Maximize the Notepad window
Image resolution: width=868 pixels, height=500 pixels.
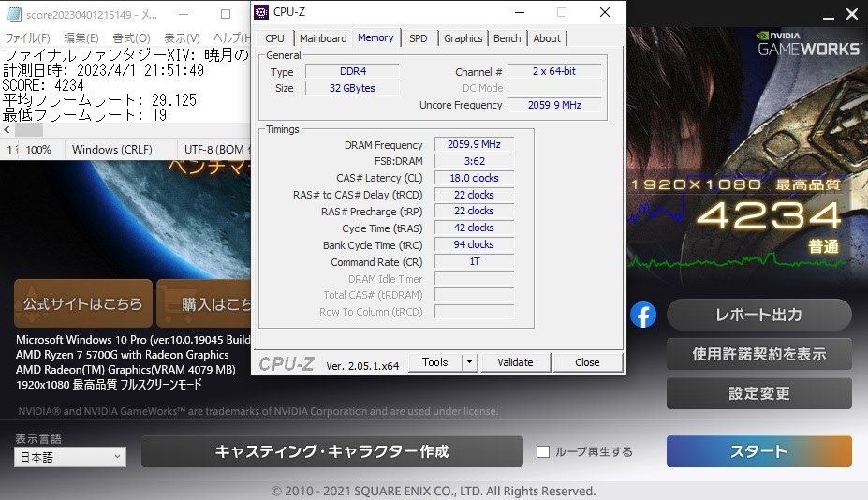tap(226, 14)
